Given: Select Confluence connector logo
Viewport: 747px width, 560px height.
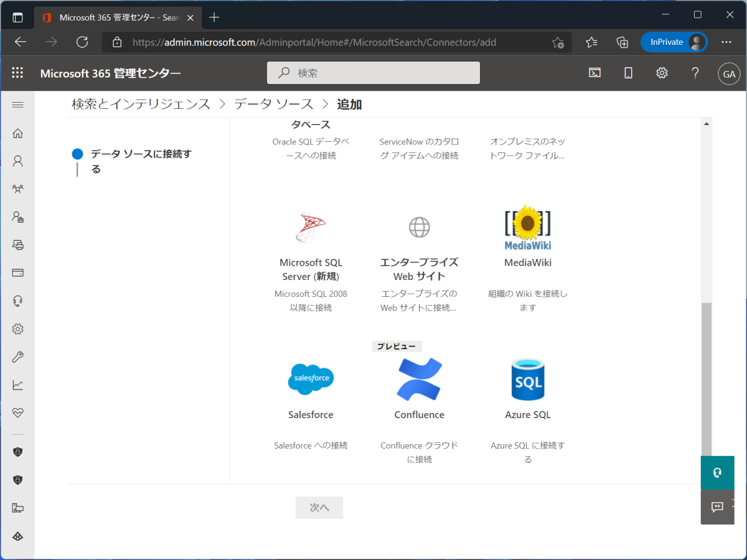Looking at the screenshot, I should point(420,379).
